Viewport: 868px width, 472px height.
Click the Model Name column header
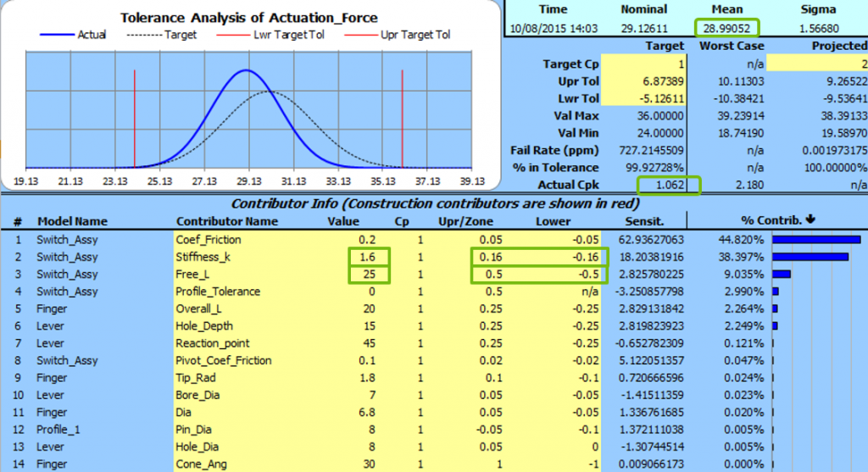point(72,221)
